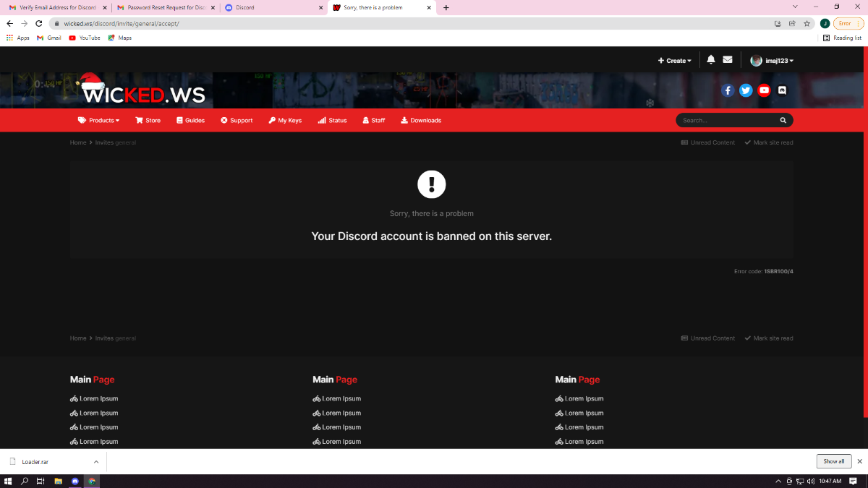Click the Error update menu button
The image size is (868, 488).
pyautogui.click(x=848, y=23)
